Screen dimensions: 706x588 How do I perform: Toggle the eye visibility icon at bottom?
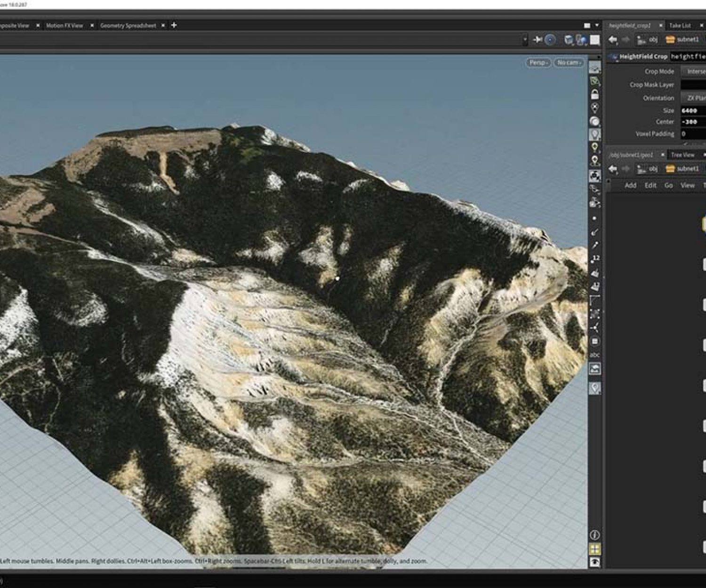point(595,562)
